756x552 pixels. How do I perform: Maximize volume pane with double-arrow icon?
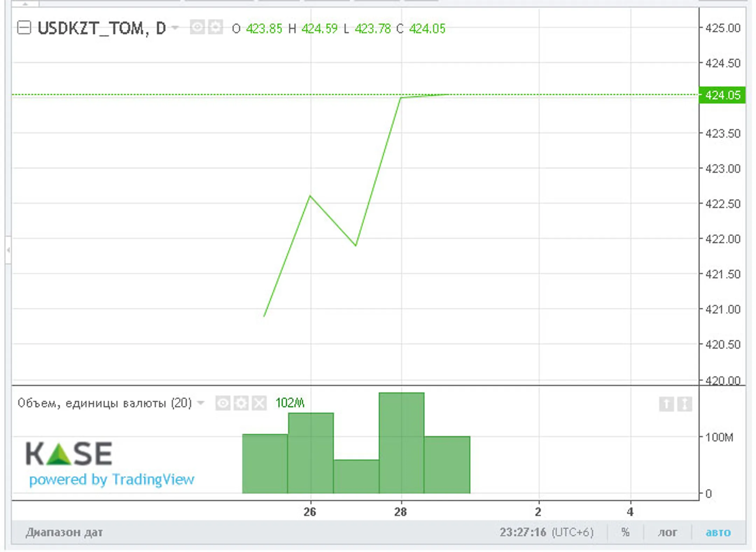pos(684,404)
